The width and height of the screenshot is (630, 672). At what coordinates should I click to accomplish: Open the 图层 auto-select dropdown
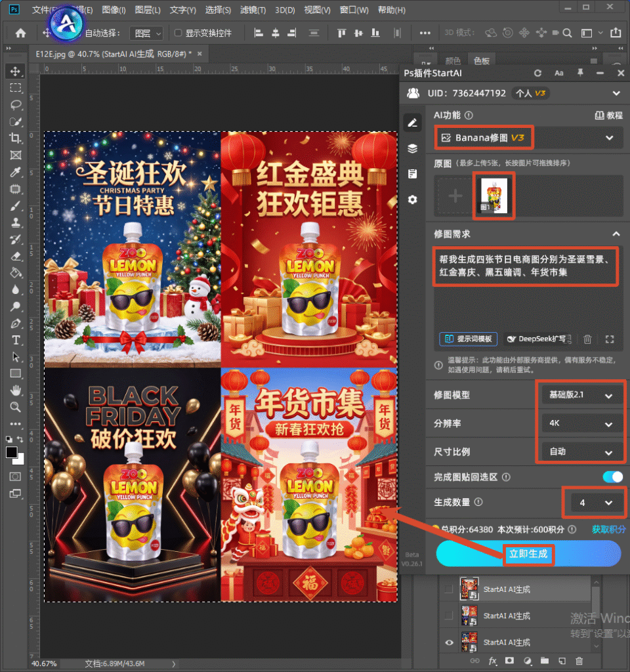tap(146, 33)
